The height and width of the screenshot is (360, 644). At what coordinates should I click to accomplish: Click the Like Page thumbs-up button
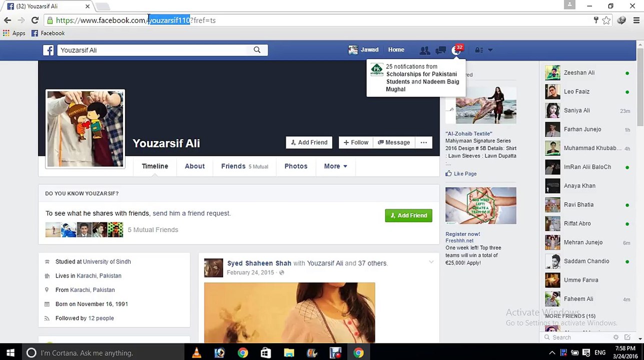click(x=461, y=174)
